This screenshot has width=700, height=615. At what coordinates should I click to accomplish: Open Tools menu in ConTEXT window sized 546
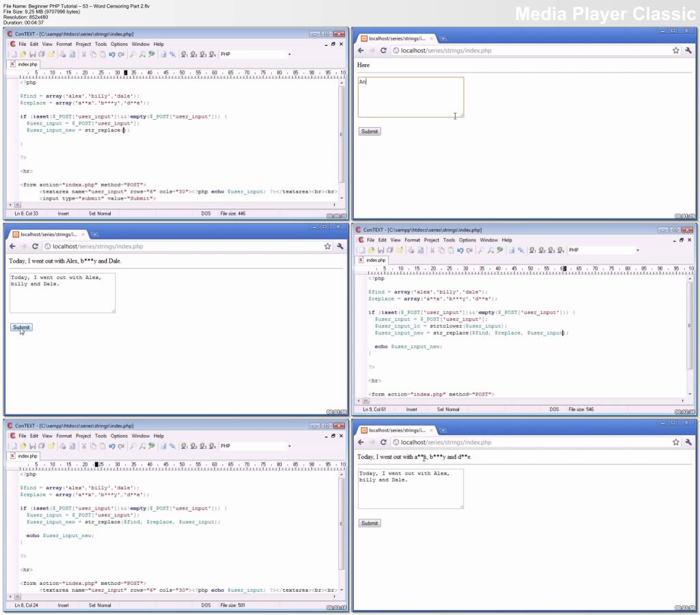tap(449, 240)
